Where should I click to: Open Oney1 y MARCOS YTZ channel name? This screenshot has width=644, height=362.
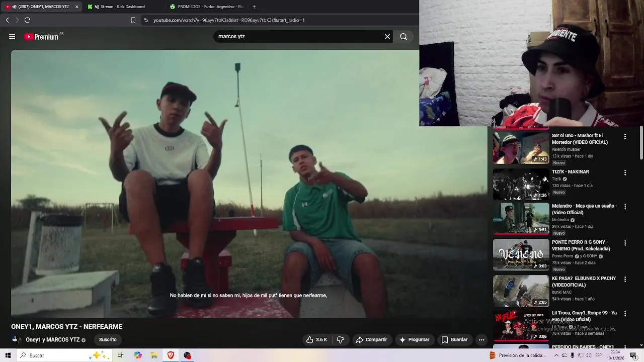[53, 340]
